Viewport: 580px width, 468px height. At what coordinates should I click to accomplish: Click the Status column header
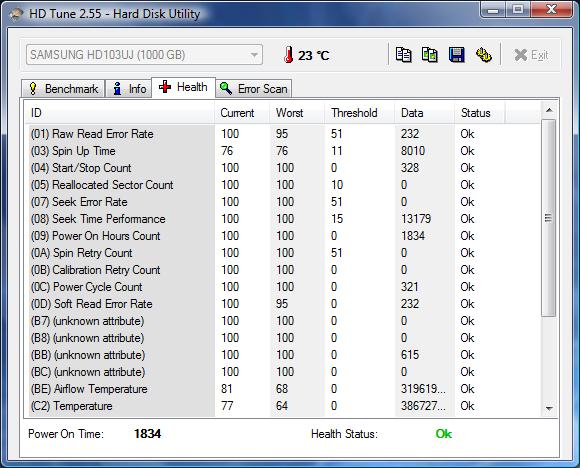tap(479, 112)
